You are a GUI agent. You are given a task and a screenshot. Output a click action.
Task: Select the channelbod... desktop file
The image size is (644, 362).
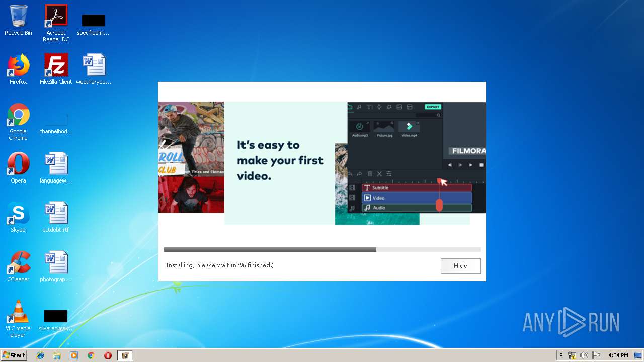pyautogui.click(x=56, y=124)
